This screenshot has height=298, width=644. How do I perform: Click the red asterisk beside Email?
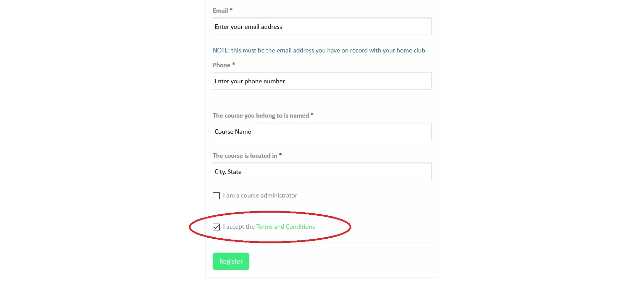231,10
